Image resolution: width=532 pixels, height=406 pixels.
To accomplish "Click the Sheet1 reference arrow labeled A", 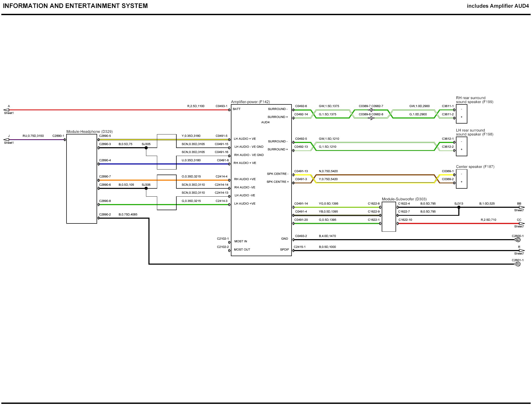I will click(x=6, y=110).
